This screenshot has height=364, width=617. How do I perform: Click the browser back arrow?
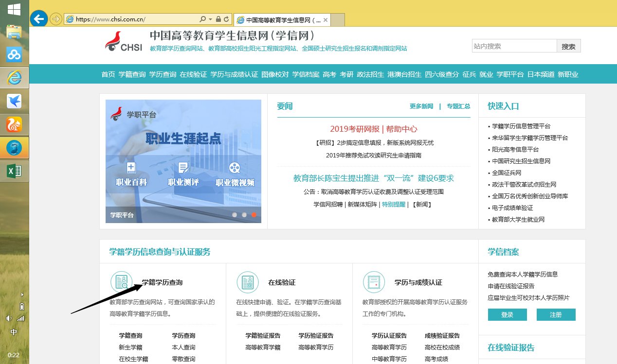tap(38, 19)
